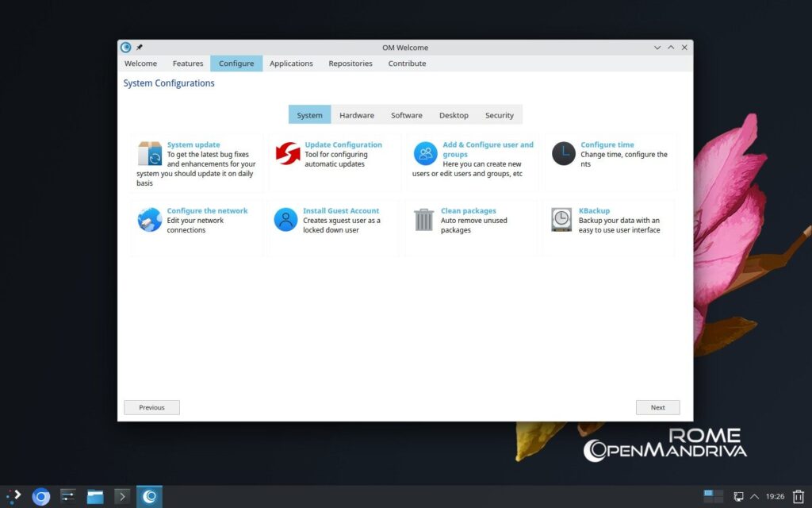Viewport: 812px width, 508px height.
Task: Click the Configure the network globe icon
Action: click(x=150, y=219)
